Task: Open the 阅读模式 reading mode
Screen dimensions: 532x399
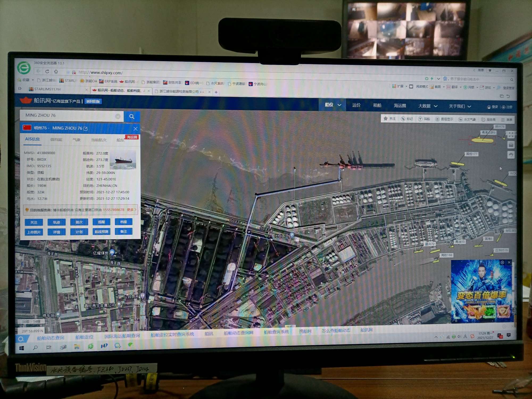Action: pyautogui.click(x=419, y=86)
